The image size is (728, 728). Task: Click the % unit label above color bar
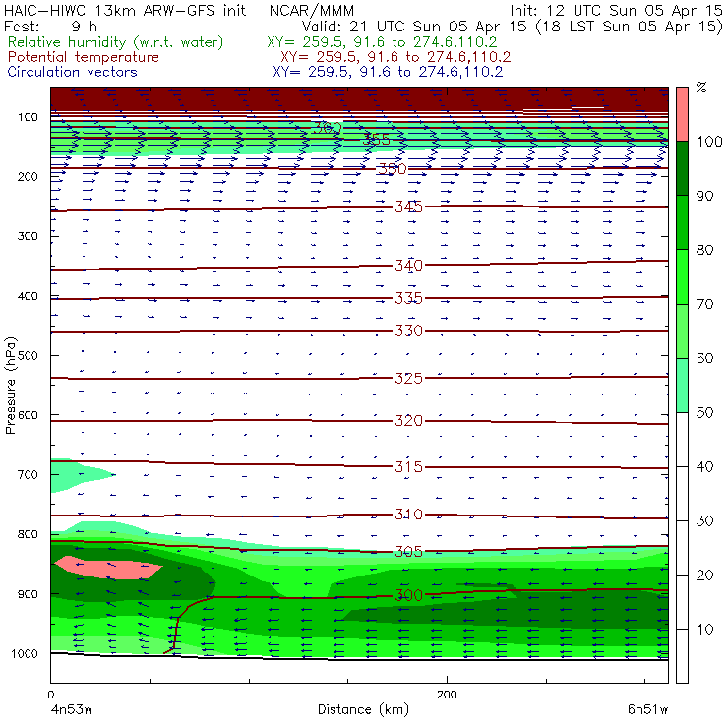pyautogui.click(x=701, y=88)
